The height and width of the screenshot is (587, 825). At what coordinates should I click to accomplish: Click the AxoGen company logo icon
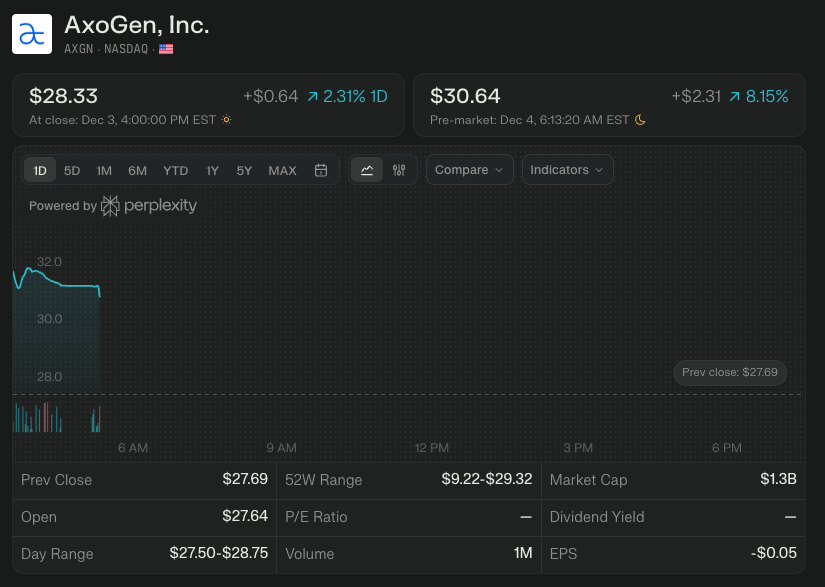pos(32,34)
